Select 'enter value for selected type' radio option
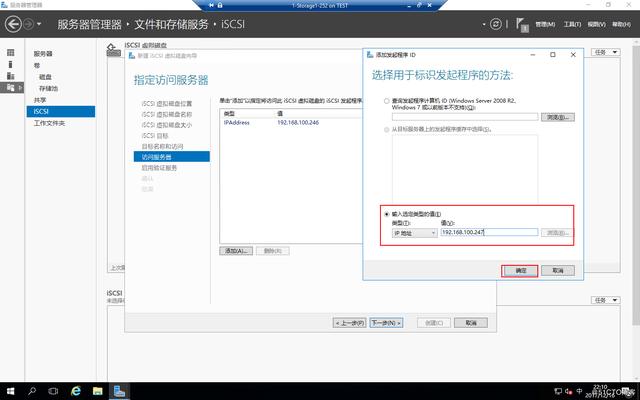 386,214
